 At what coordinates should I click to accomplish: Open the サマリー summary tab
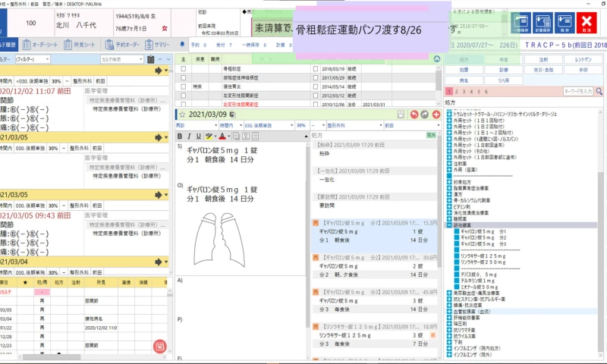(x=158, y=45)
